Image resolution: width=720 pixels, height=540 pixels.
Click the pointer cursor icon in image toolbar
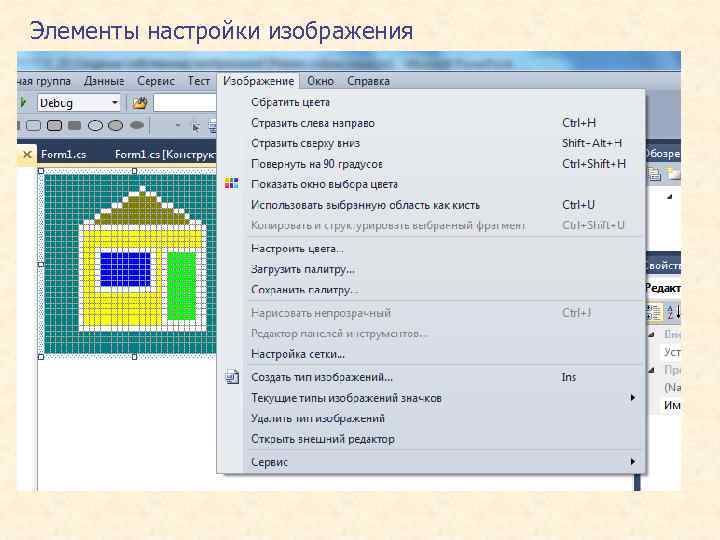coord(196,127)
